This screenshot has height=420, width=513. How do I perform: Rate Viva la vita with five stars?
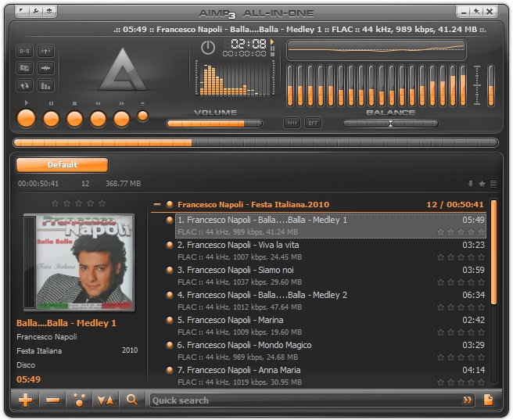[x=481, y=257]
